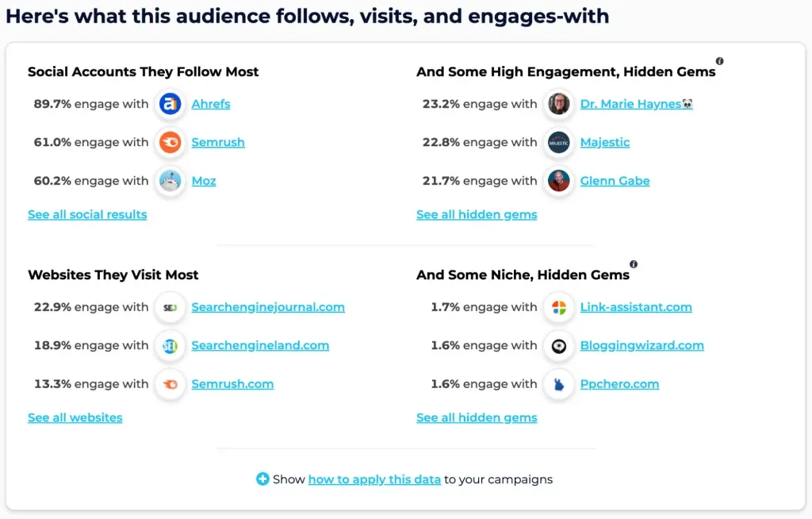812x519 pixels.
Task: Click the Bloggingwizard.com eye icon
Action: coord(559,346)
